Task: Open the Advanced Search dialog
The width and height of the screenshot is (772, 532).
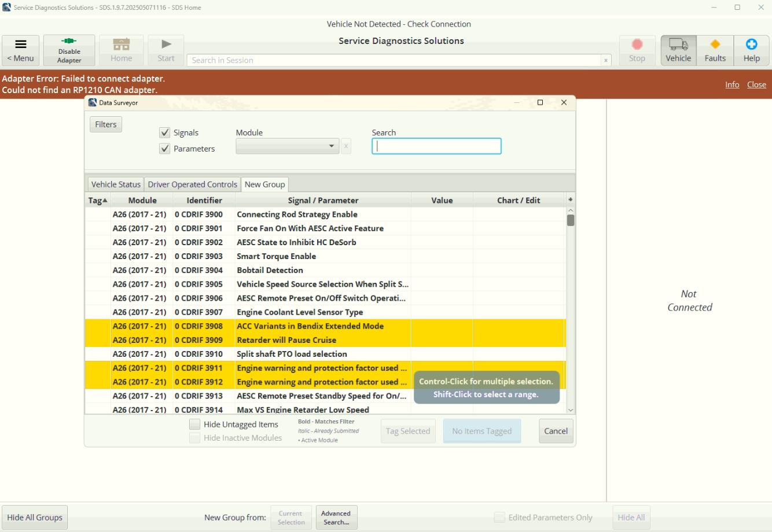Action: pyautogui.click(x=336, y=517)
